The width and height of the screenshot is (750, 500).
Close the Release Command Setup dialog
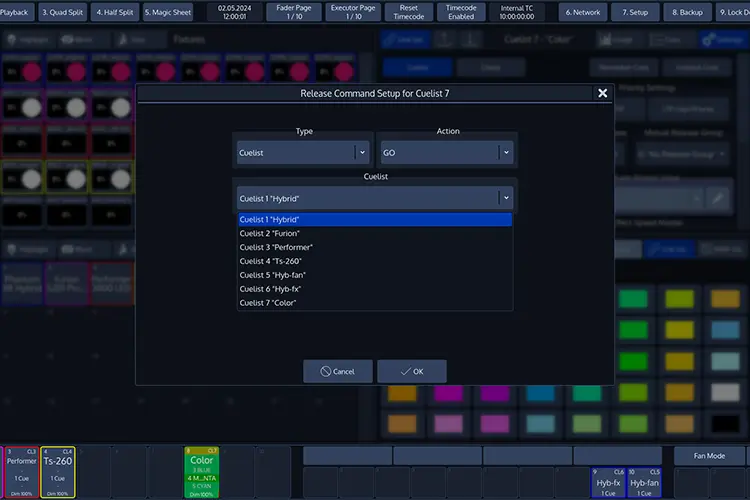(x=602, y=93)
